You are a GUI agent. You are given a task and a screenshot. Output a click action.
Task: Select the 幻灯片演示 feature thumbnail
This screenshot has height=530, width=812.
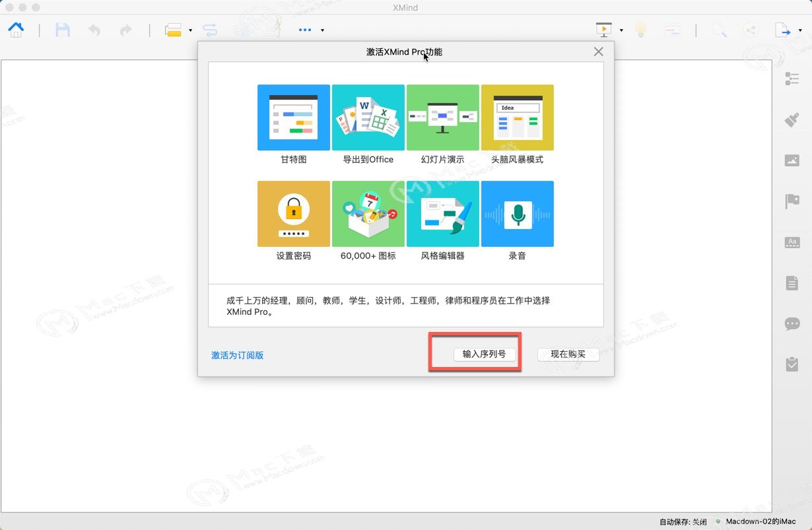(x=443, y=117)
